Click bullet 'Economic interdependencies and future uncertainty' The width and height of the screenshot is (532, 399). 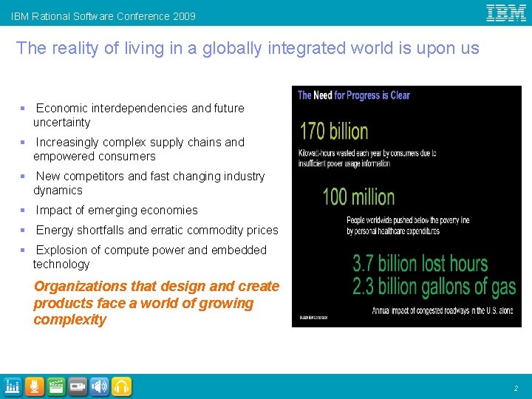pyautogui.click(x=139, y=115)
